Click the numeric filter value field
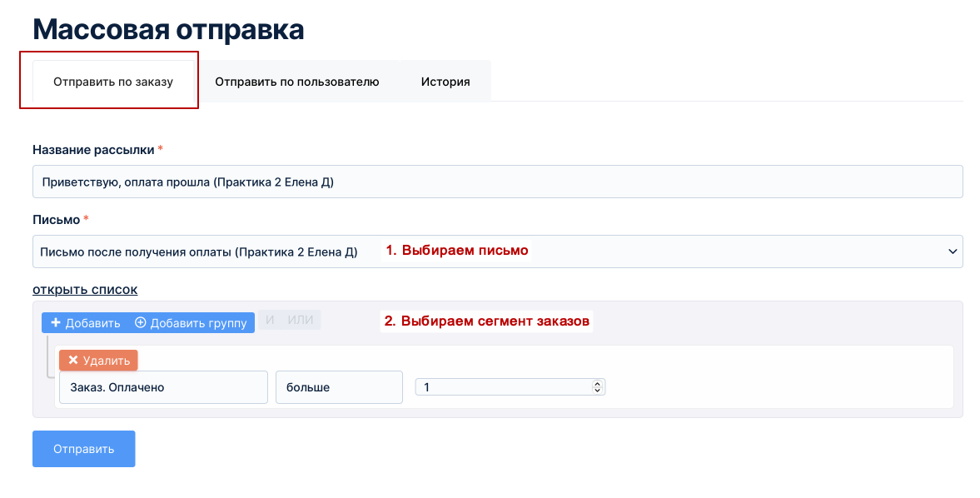Viewport: 980px width, 498px height. [x=504, y=387]
